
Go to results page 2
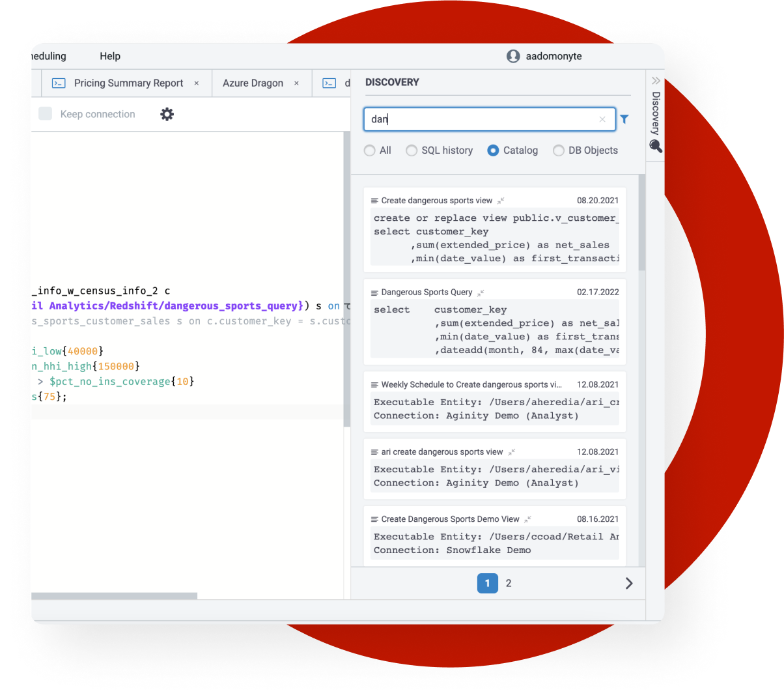pos(509,583)
